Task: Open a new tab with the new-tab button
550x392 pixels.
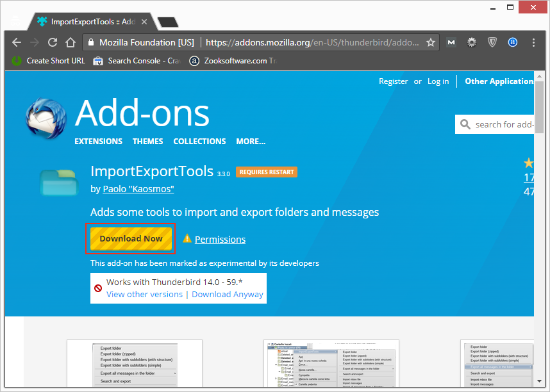Action: [x=168, y=22]
